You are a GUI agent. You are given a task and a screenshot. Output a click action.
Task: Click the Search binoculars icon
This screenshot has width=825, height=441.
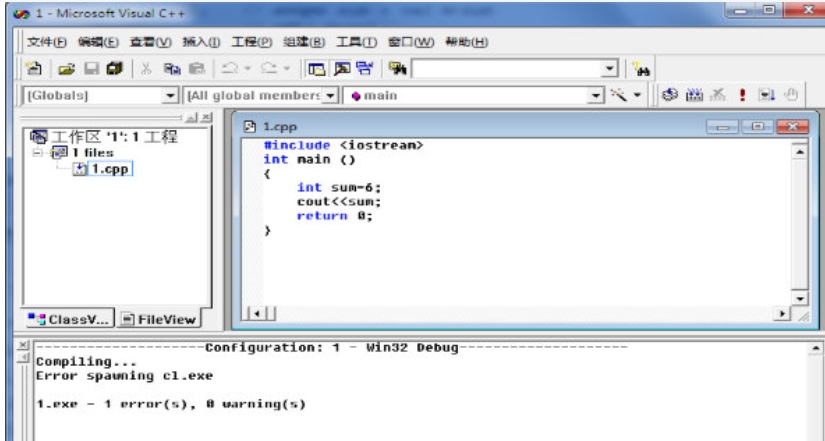tap(641, 69)
